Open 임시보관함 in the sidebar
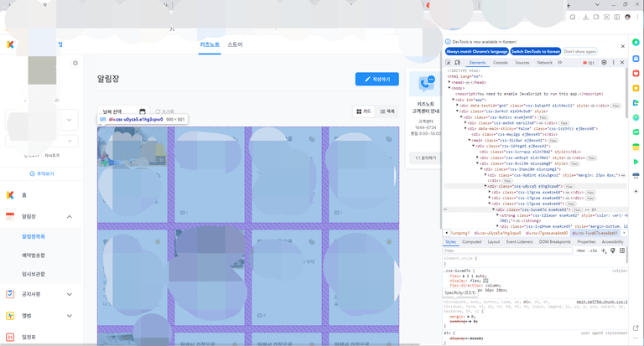The height and width of the screenshot is (346, 644). coord(34,274)
